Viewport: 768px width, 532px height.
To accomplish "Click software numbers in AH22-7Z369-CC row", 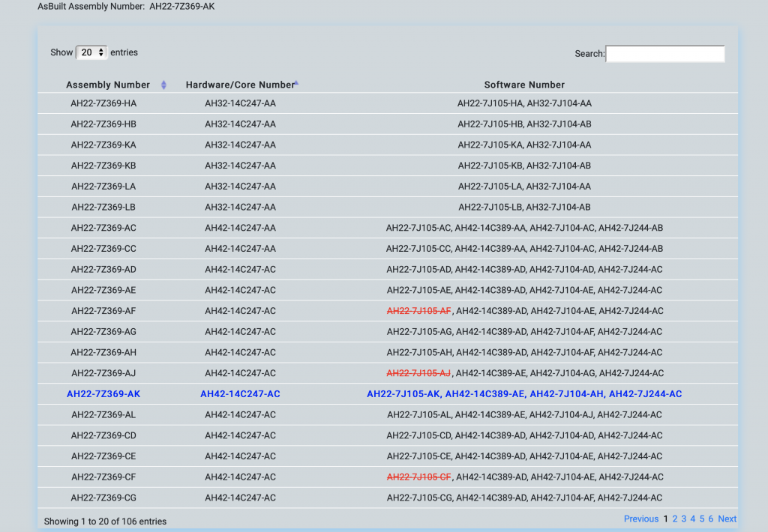I will (524, 249).
